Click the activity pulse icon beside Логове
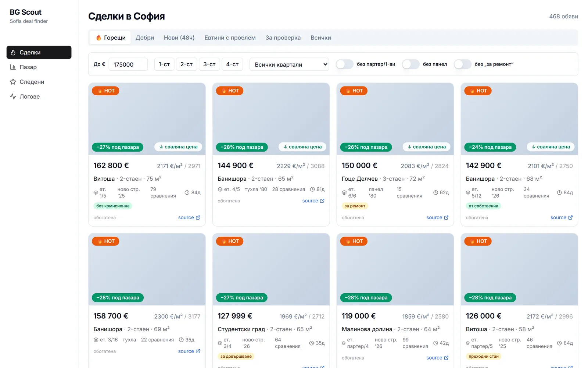This screenshot has height=368, width=588. pos(13,96)
